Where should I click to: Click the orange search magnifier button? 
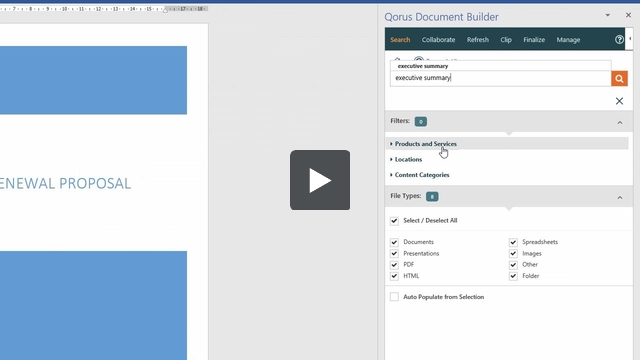619,78
